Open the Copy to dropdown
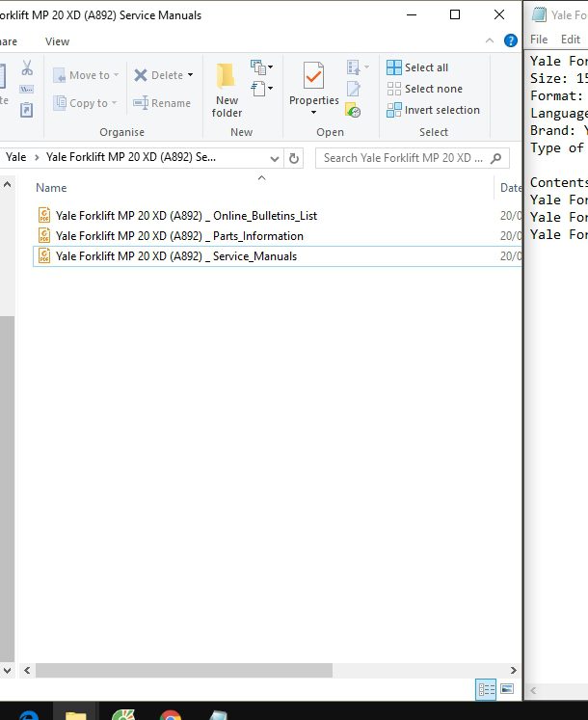Image resolution: width=588 pixels, height=720 pixels. click(x=85, y=103)
